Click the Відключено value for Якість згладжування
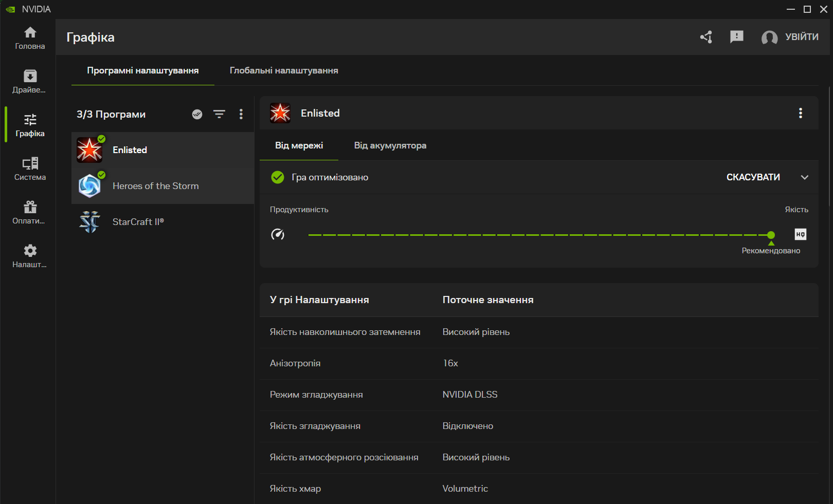Viewport: 833px width, 504px height. tap(468, 426)
